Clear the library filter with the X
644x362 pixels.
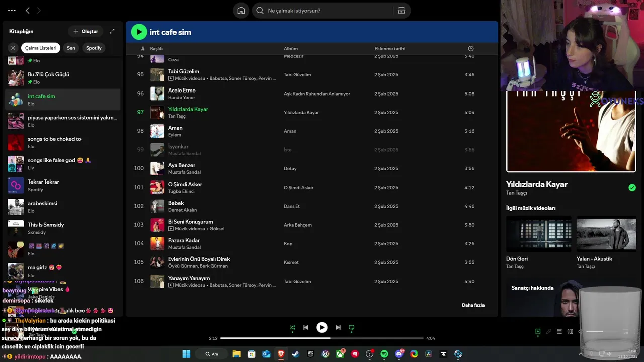click(13, 48)
